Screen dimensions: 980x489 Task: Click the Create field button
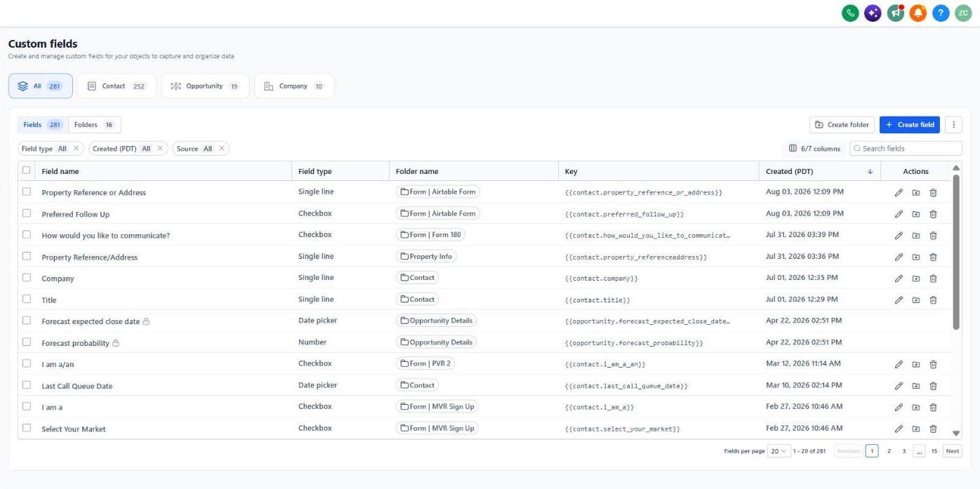pos(910,125)
